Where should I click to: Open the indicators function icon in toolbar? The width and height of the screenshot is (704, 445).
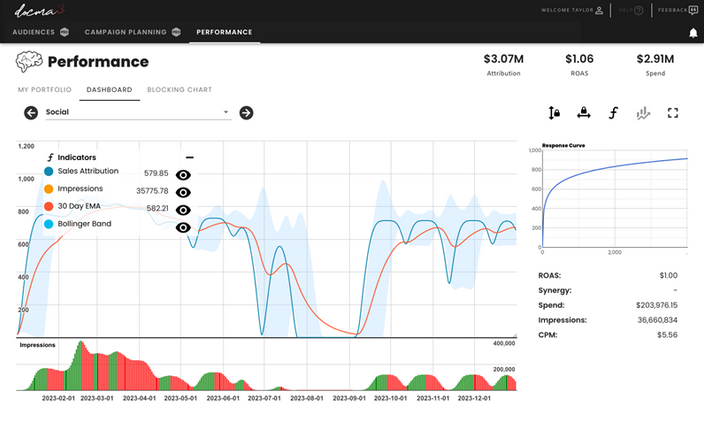(x=613, y=113)
